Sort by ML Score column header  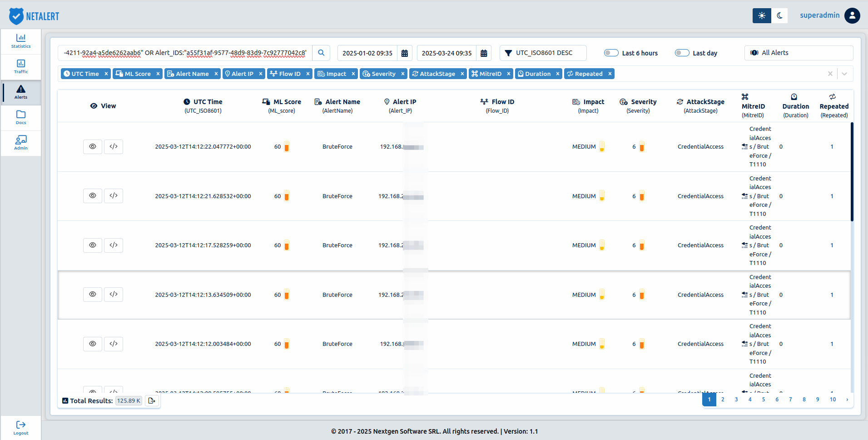tap(282, 106)
